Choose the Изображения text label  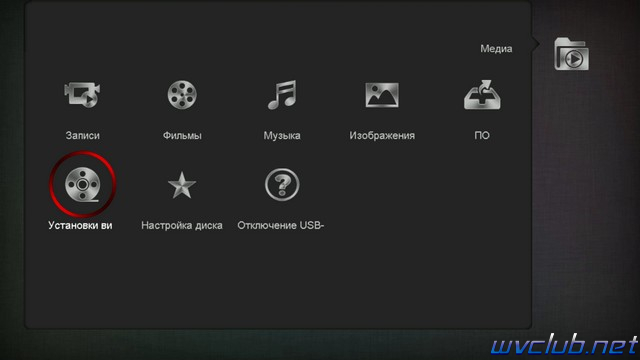pyautogui.click(x=382, y=136)
